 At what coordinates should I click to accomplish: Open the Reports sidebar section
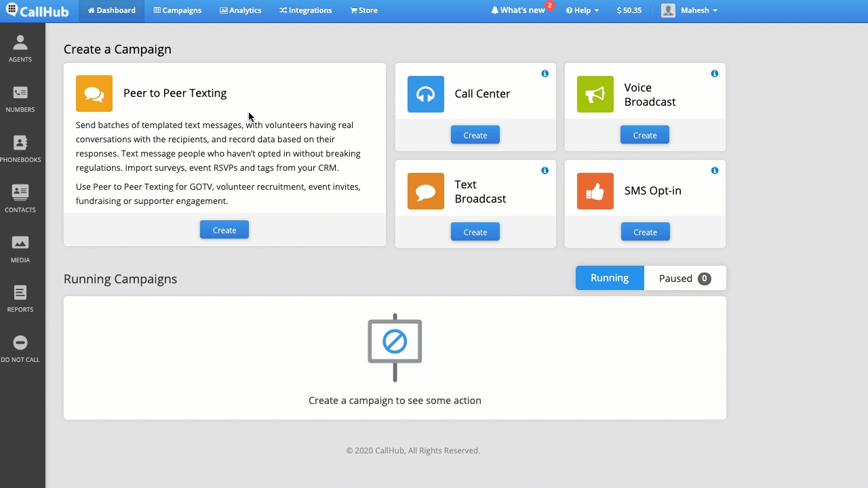click(x=20, y=299)
